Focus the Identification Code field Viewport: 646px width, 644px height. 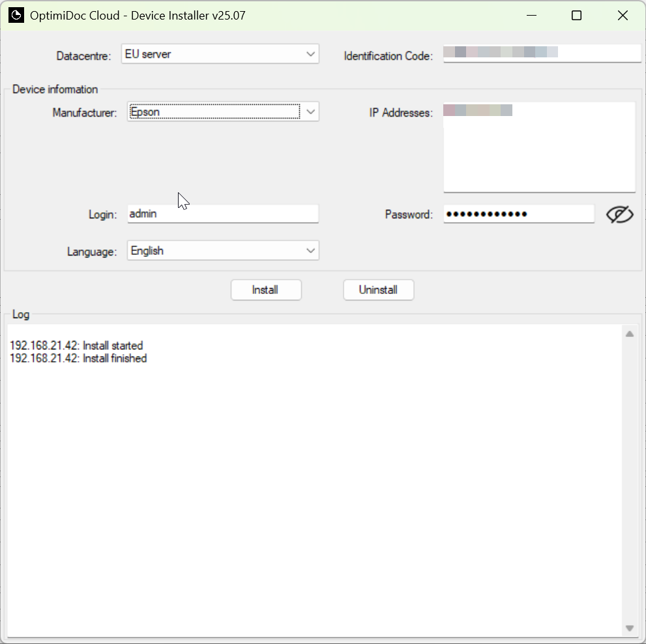tap(542, 53)
